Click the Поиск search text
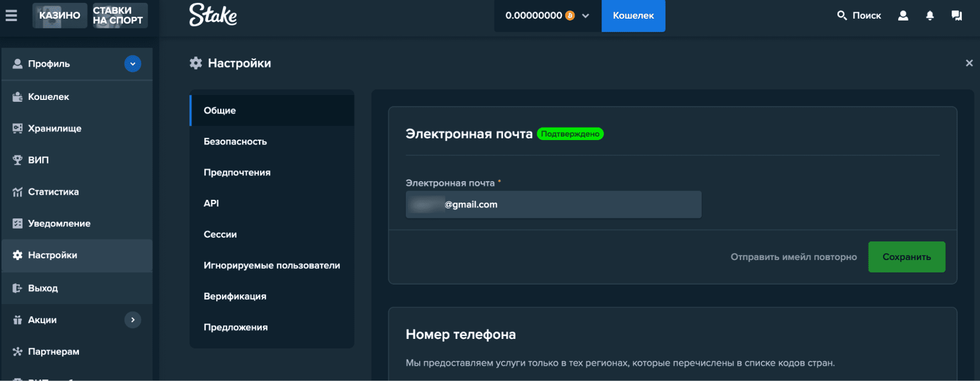980x381 pixels. click(867, 16)
